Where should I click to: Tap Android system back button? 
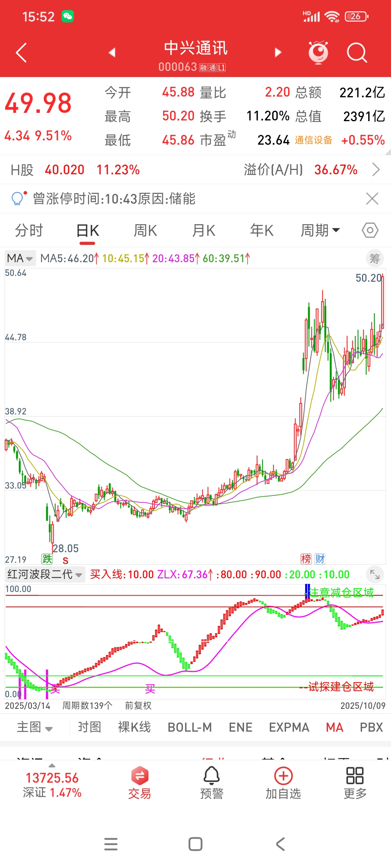click(280, 844)
